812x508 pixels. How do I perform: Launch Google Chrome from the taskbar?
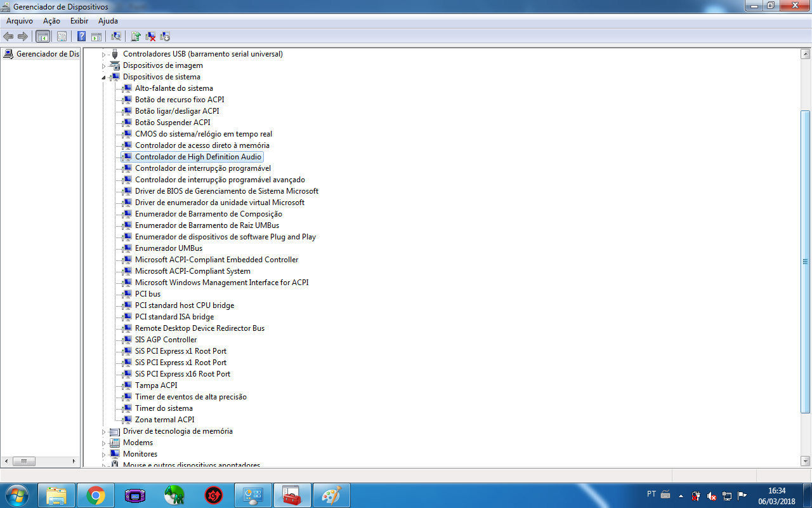click(96, 495)
